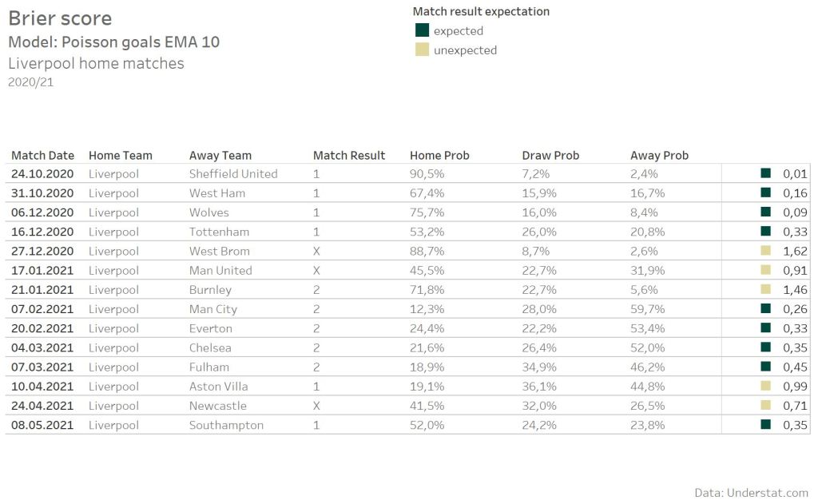This screenshot has height=504, width=818.
Task: Click the green marker in Man City row
Action: pos(765,308)
